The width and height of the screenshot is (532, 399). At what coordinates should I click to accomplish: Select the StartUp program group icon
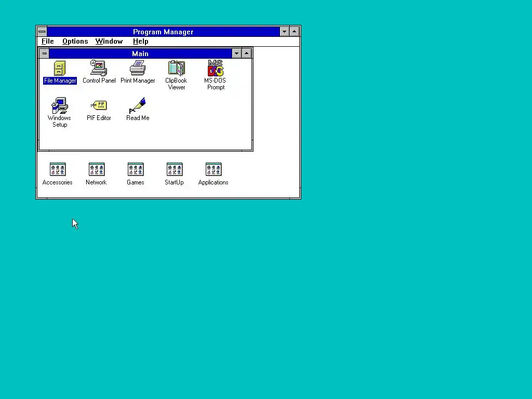point(175,169)
